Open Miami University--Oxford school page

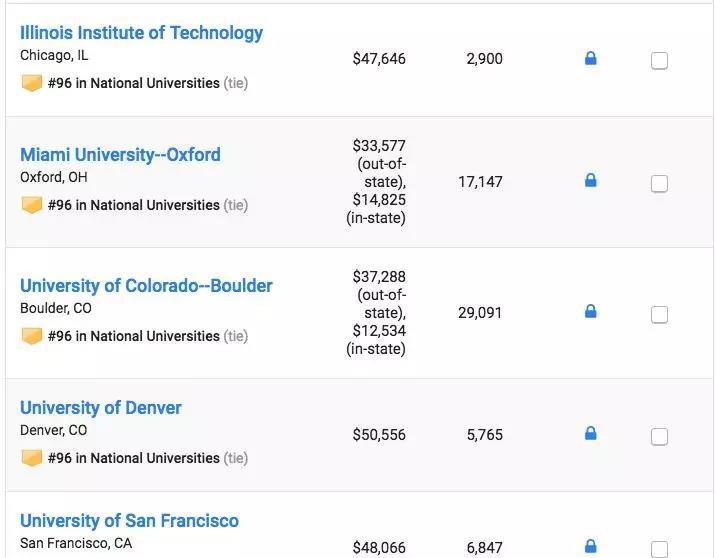click(120, 155)
